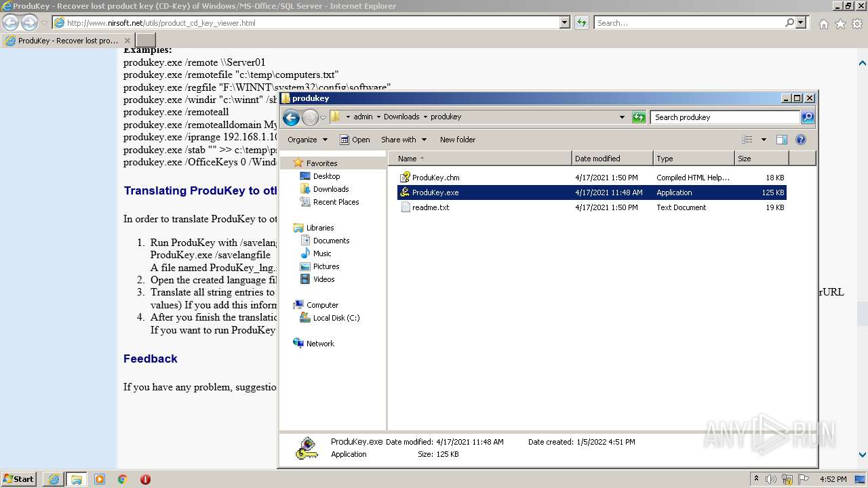
Task: Toggle the preview pane button
Action: (782, 140)
